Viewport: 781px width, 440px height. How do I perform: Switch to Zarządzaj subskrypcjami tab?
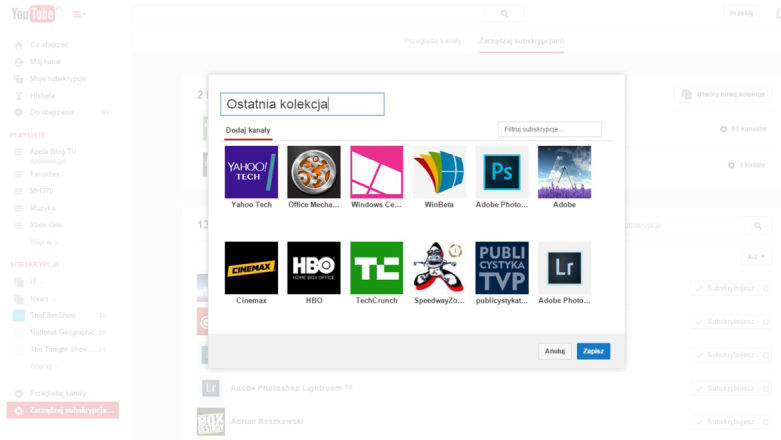coord(521,41)
